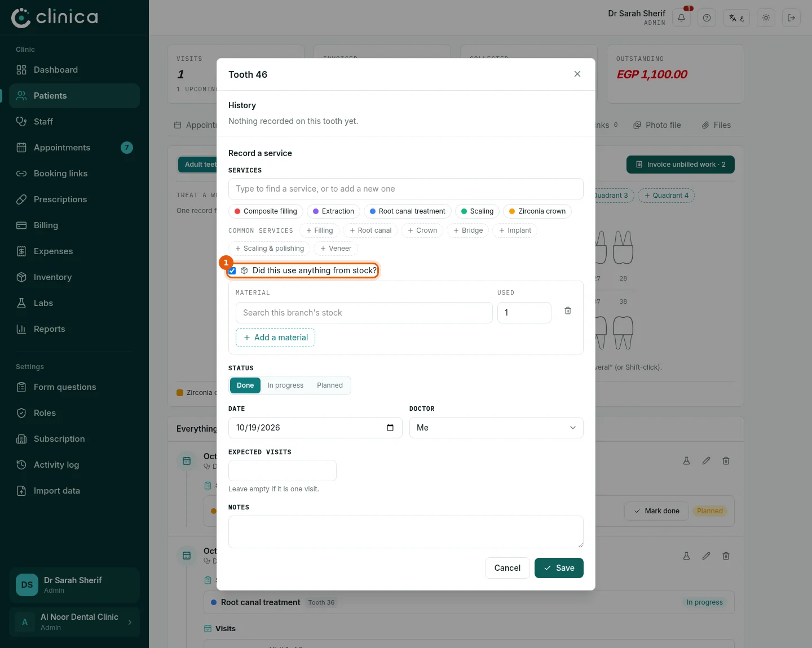Select the Composite filling service chip
Screen dimensions: 812x648
point(266,211)
